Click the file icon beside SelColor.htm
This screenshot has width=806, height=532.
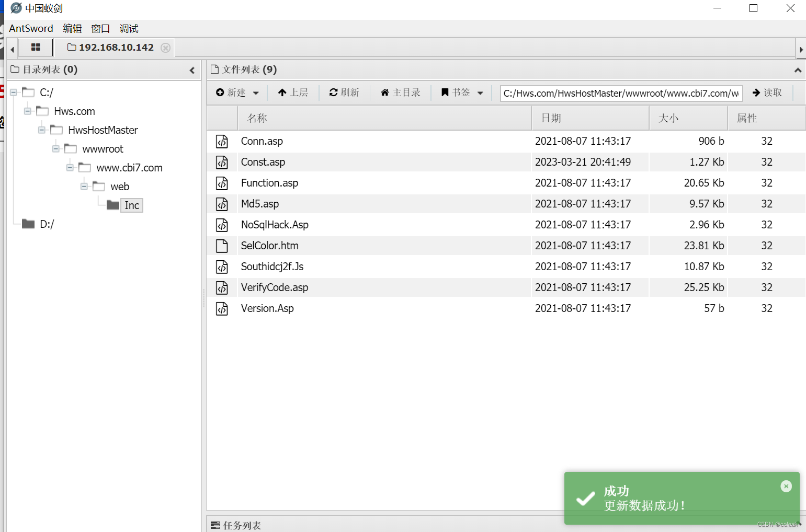[222, 246]
